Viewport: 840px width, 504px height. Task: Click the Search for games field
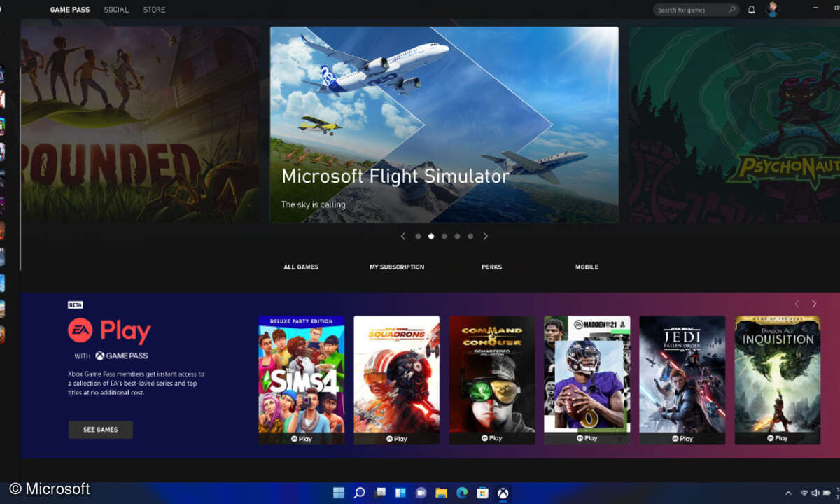(696, 10)
